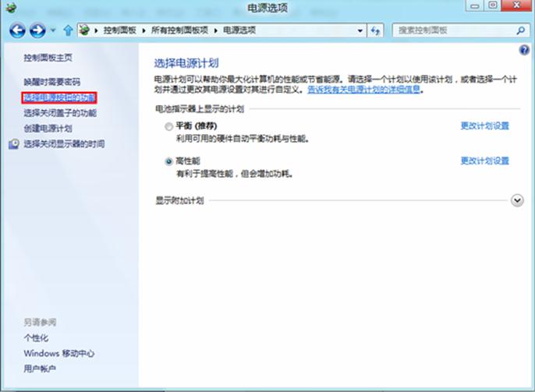Screen dimensions: 535x392
Task: Go up one level with the up arrow
Action: coord(69,30)
